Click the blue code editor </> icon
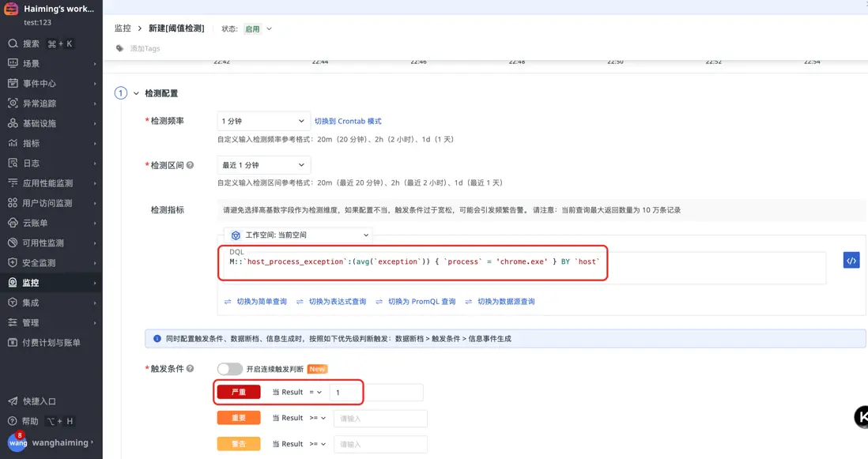This screenshot has width=868, height=459. [851, 260]
